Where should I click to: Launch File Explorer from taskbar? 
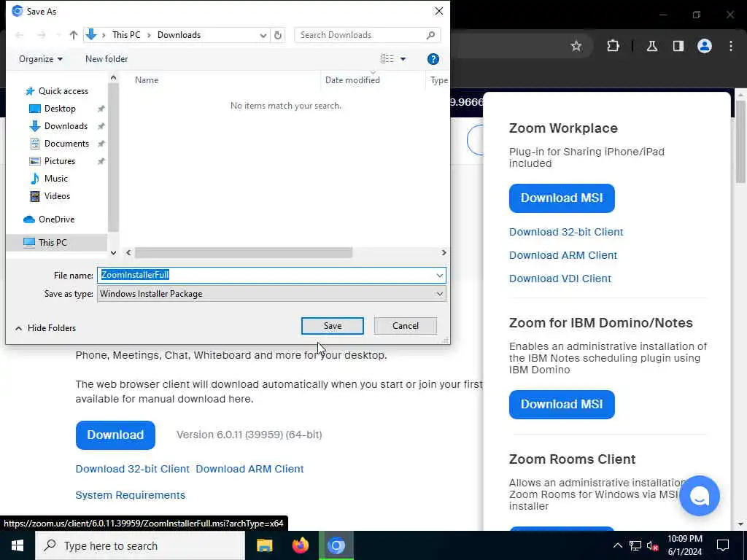(x=264, y=545)
